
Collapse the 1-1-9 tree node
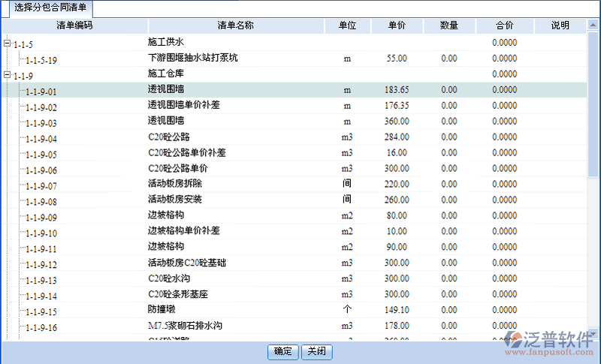(8, 75)
